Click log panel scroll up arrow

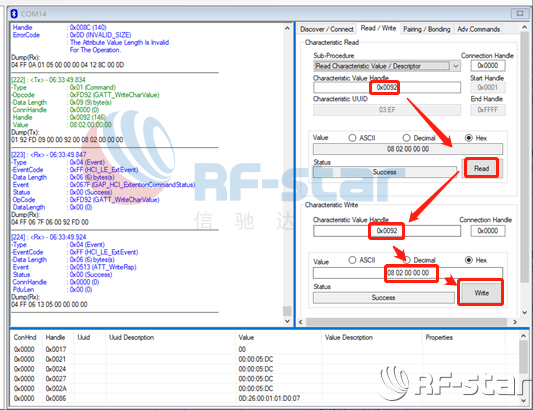(287, 28)
